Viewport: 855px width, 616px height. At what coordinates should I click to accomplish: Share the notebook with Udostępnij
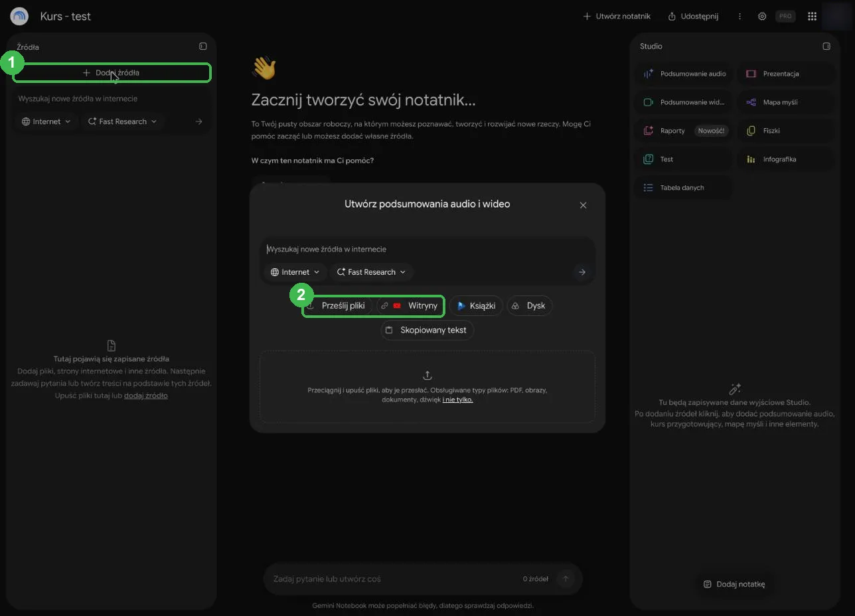(693, 16)
